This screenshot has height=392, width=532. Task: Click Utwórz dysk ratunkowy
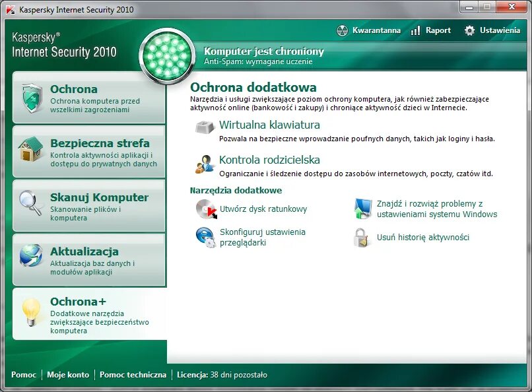pyautogui.click(x=263, y=209)
